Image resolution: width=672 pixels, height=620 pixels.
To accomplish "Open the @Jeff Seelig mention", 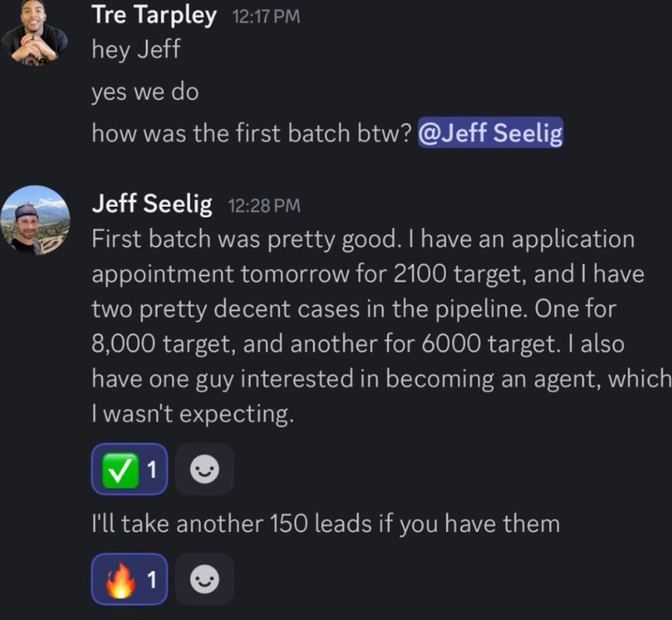I will (490, 133).
